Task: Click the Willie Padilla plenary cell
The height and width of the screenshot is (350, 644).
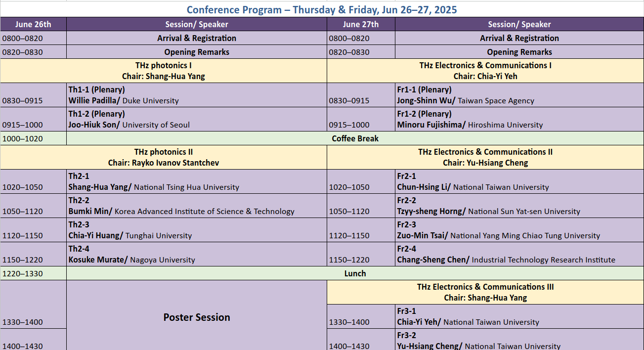Action: point(196,95)
